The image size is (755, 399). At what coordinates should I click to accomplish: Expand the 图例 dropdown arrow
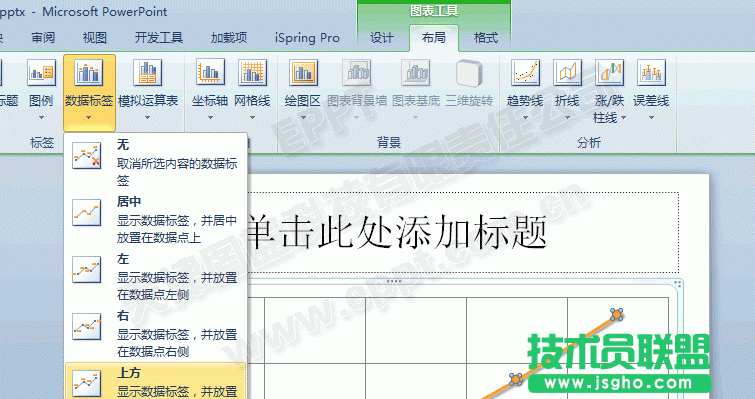(41, 117)
